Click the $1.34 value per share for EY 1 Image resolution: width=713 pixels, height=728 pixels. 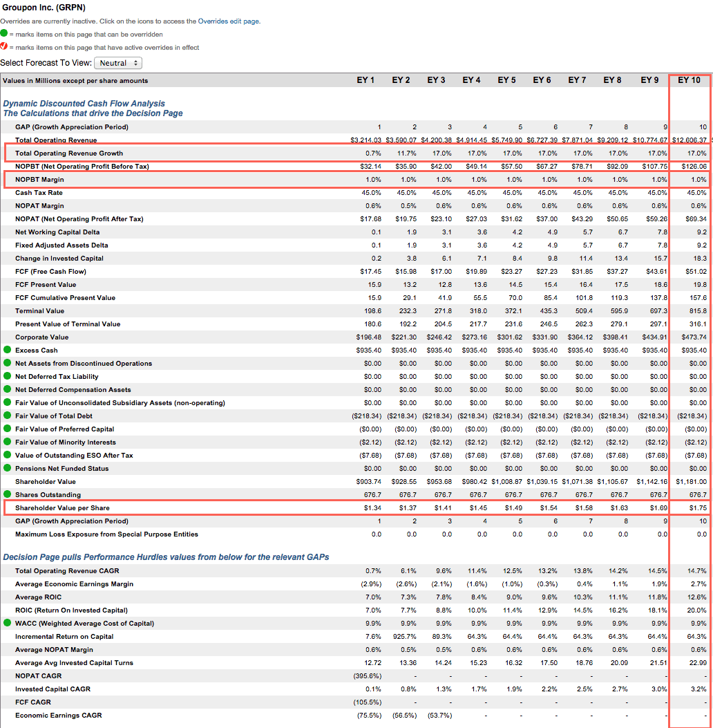tap(372, 508)
